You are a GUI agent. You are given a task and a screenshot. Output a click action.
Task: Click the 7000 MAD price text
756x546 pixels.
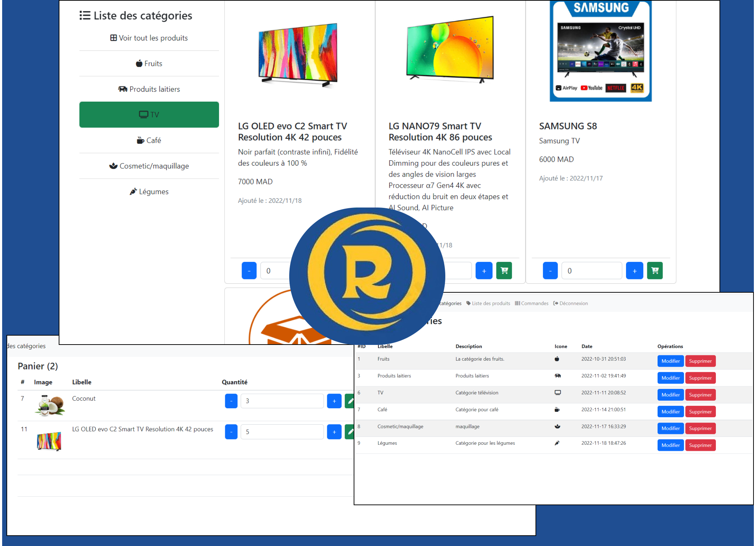[x=255, y=182]
